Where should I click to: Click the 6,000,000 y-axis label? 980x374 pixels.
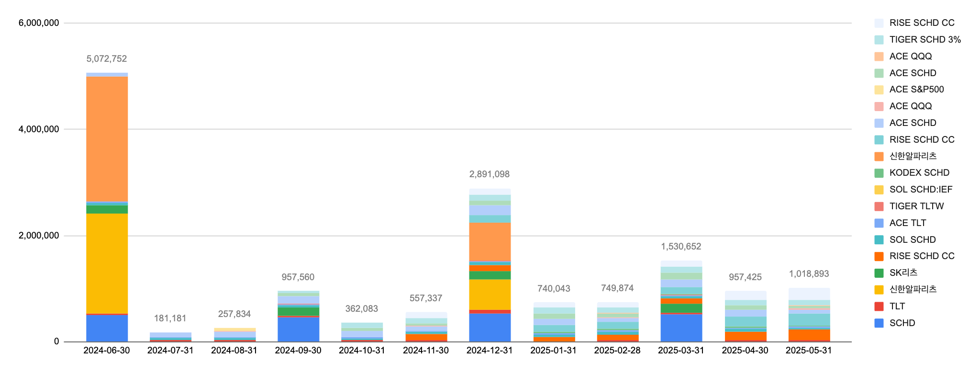39,23
